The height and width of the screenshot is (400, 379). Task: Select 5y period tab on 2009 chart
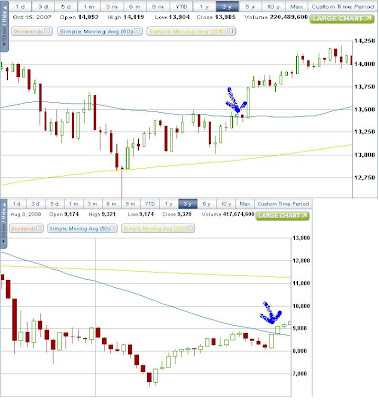coord(207,204)
